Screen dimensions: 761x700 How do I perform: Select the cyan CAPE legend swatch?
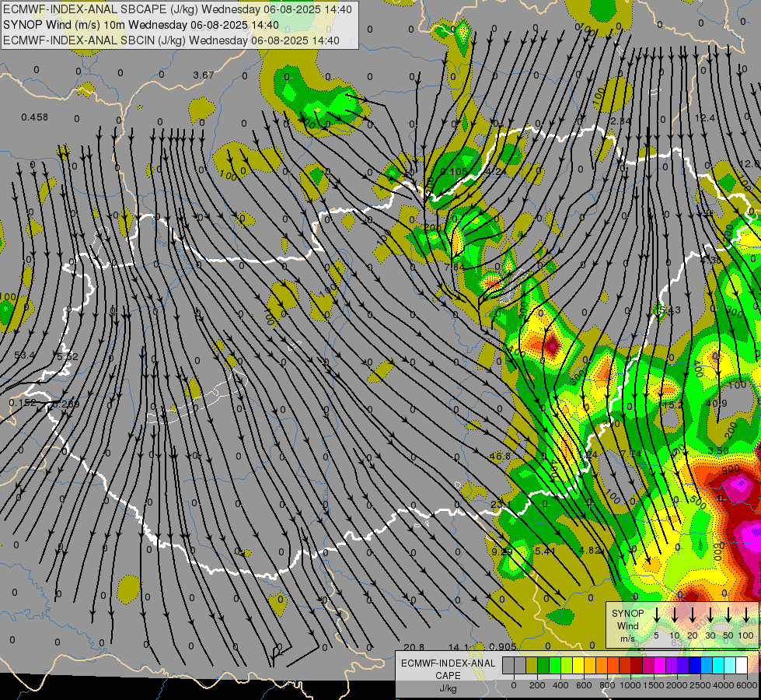[x=718, y=666]
